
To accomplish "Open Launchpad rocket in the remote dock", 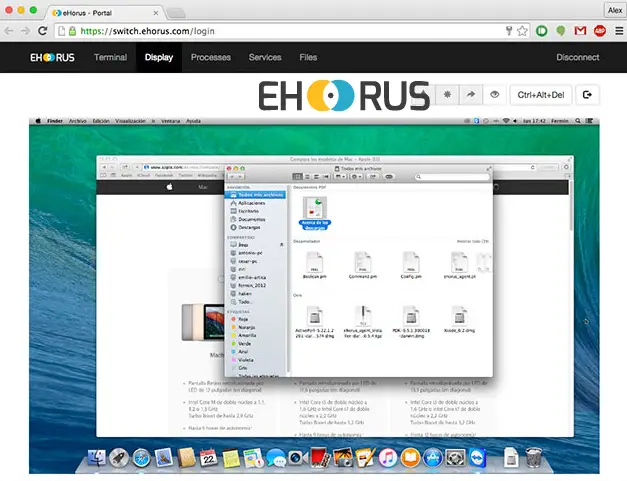I will [119, 458].
